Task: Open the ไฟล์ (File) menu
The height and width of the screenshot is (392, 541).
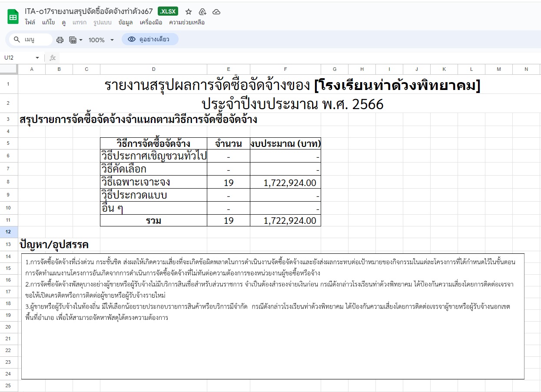Action: [x=30, y=23]
